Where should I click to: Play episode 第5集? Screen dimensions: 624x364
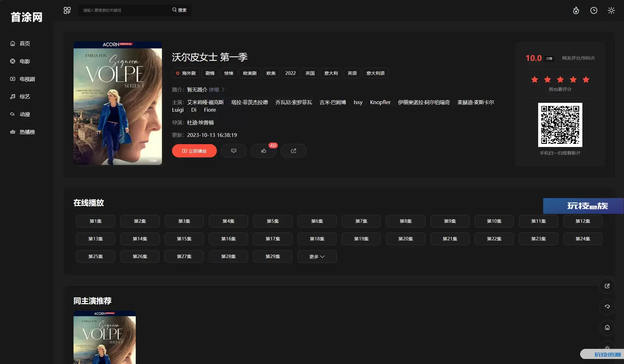(x=273, y=221)
